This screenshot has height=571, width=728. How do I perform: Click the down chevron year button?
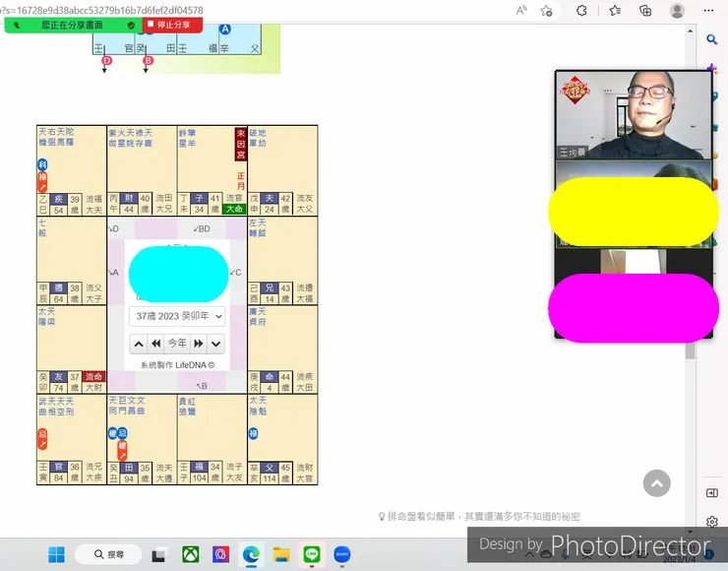click(215, 344)
